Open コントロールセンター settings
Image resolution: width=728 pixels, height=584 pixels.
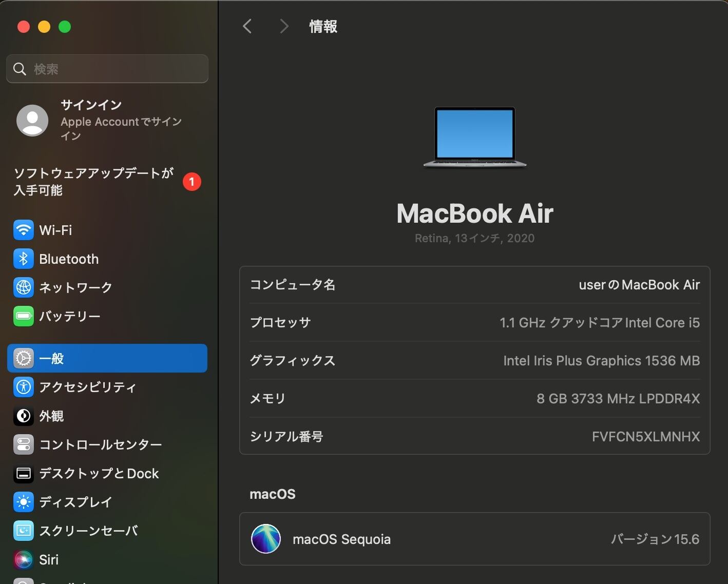click(107, 444)
